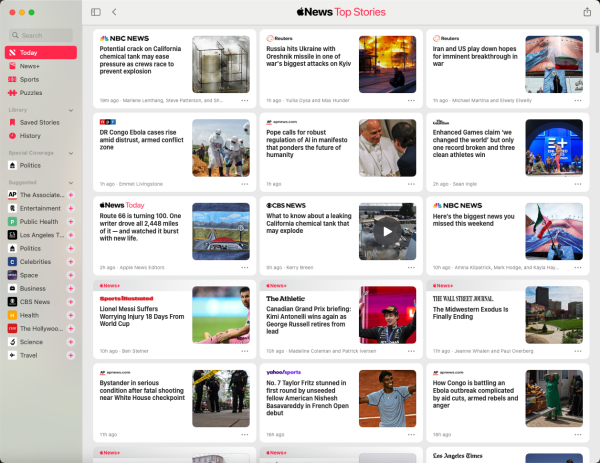Viewport: 600px width, 463px height.
Task: Open the Taylor Fritz French Open headline
Action: tap(307, 398)
